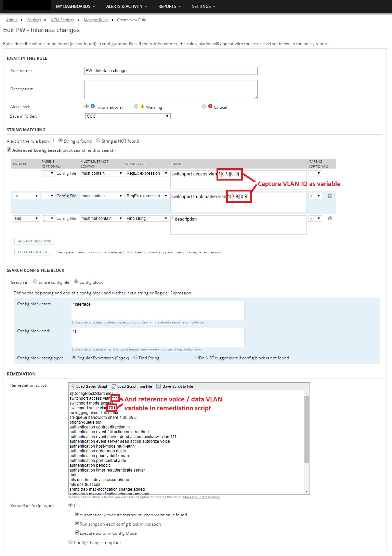The height and width of the screenshot is (556, 392).
Task: Click the red Critical alert icon
Action: (210, 106)
